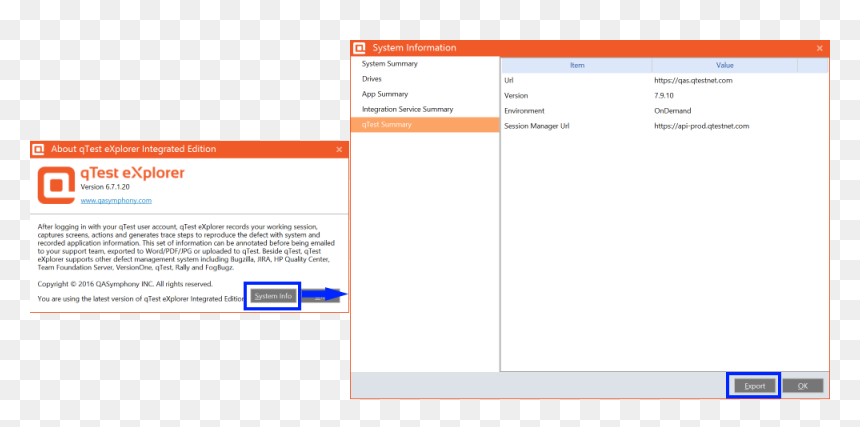
Task: Click the OnDemand value
Action: [x=672, y=111]
